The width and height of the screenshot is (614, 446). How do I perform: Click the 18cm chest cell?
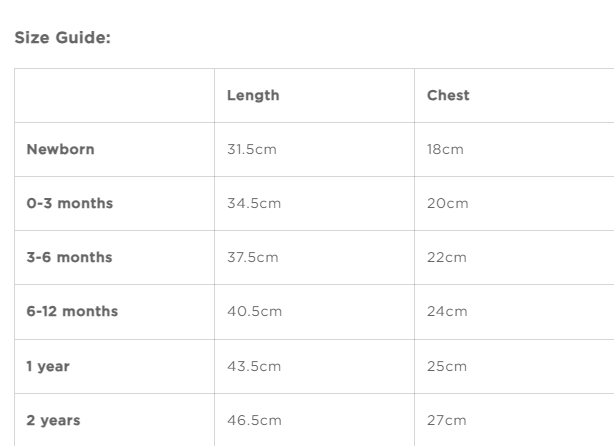445,150
